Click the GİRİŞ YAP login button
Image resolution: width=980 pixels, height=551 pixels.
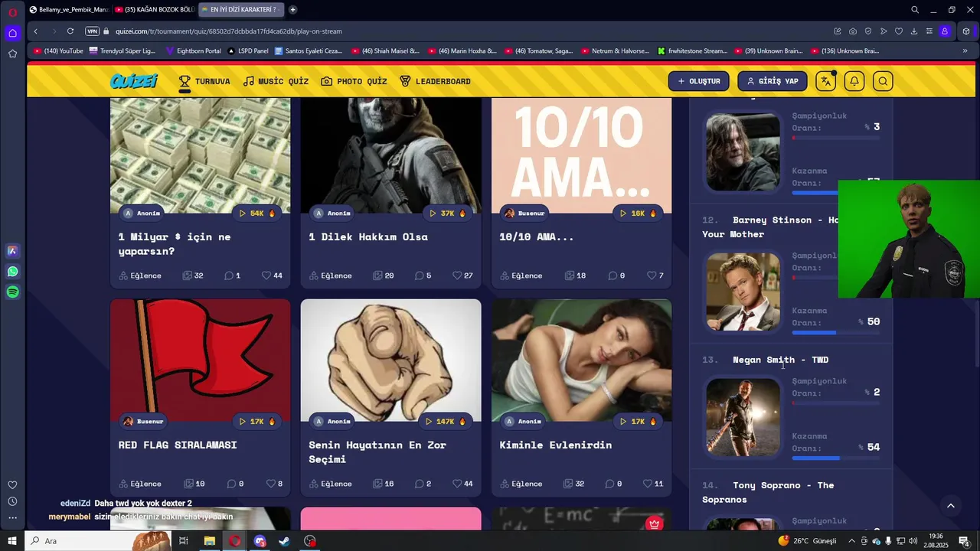772,81
